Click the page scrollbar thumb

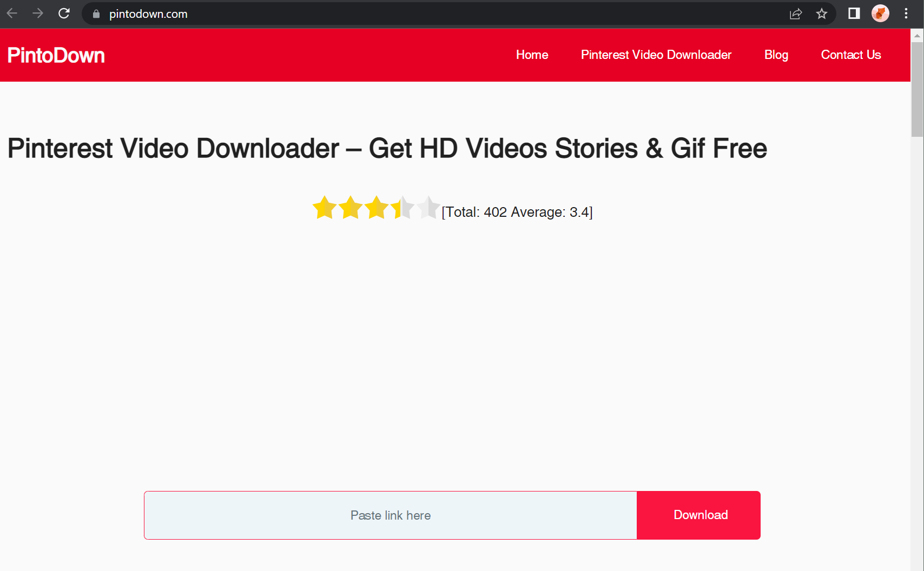click(x=917, y=89)
